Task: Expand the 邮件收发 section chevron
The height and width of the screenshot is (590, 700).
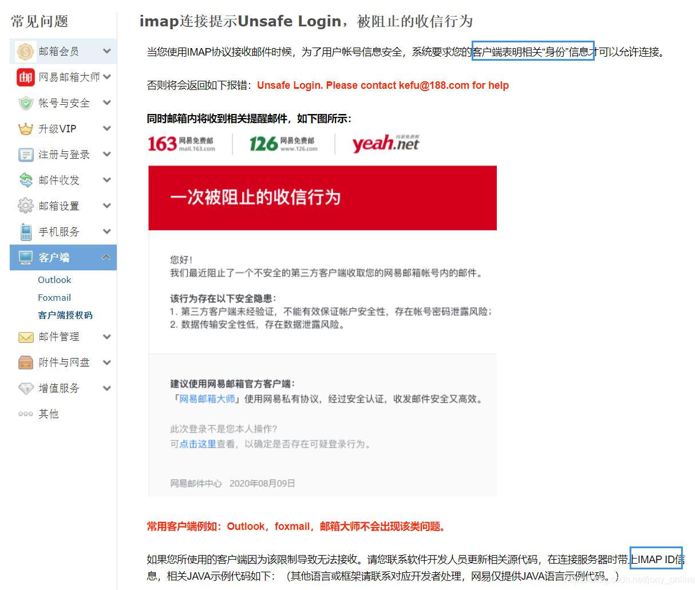Action: pos(106,180)
